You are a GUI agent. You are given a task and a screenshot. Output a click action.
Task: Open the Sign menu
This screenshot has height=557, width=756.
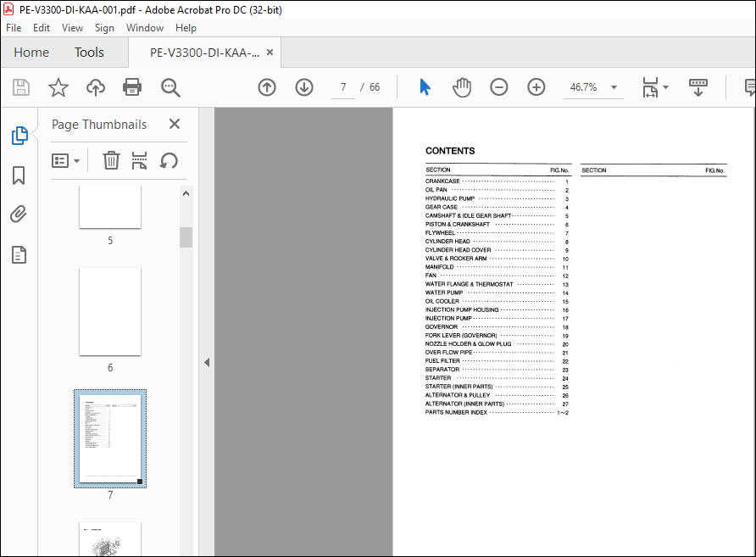pyautogui.click(x=104, y=28)
